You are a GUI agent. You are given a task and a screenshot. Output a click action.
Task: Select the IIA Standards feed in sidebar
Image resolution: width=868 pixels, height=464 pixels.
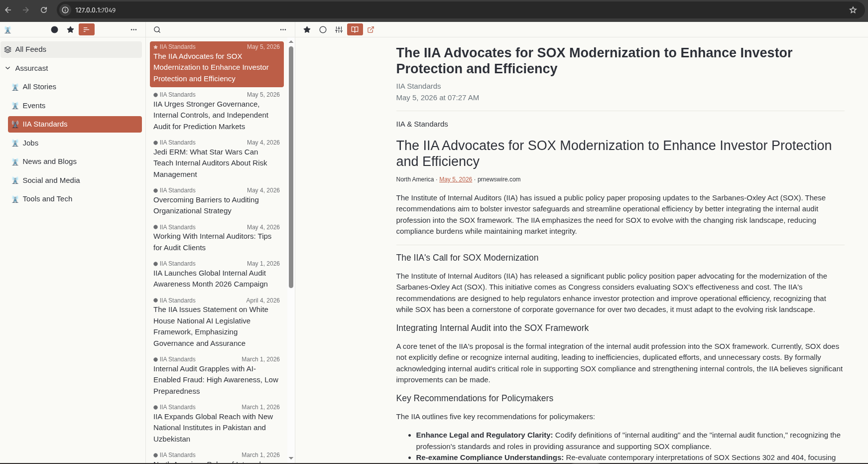(x=75, y=124)
